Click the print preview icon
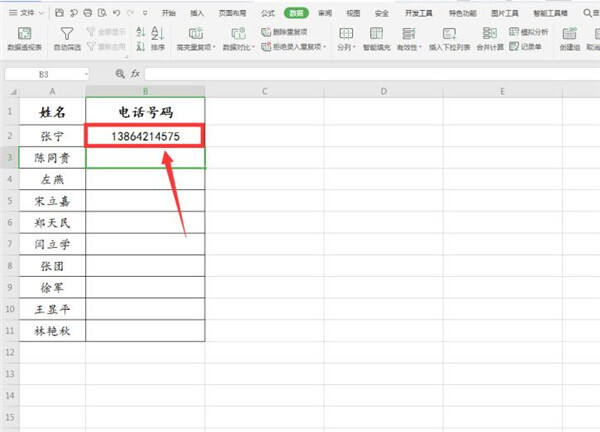 point(102,13)
